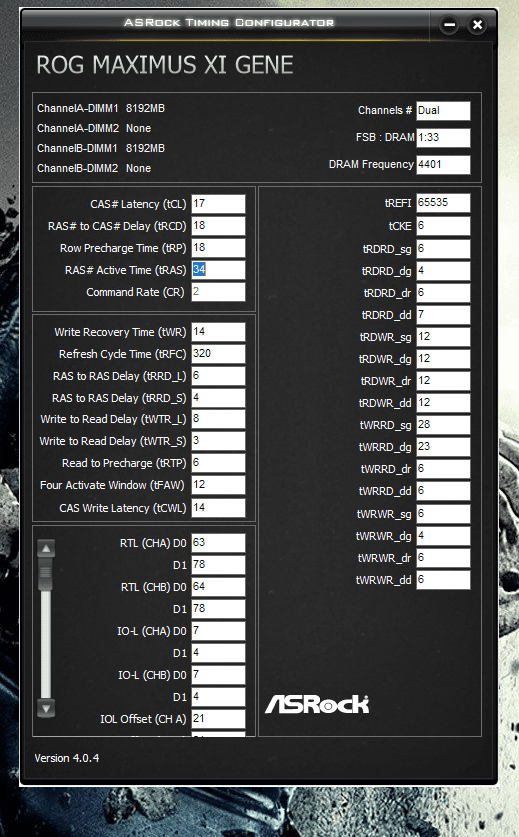Click the tWTR_S value field
The image size is (519, 837).
218,441
